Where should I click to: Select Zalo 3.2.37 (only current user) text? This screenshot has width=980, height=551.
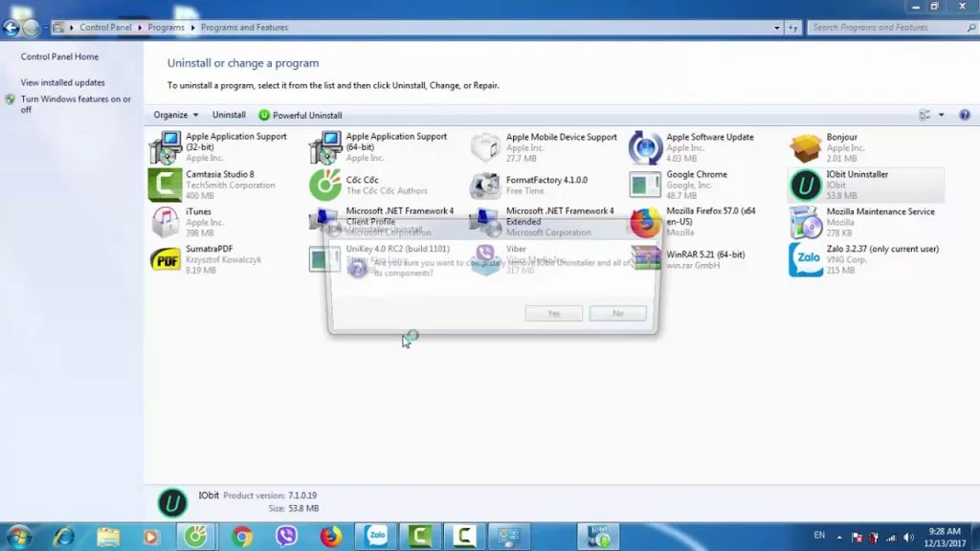[882, 249]
